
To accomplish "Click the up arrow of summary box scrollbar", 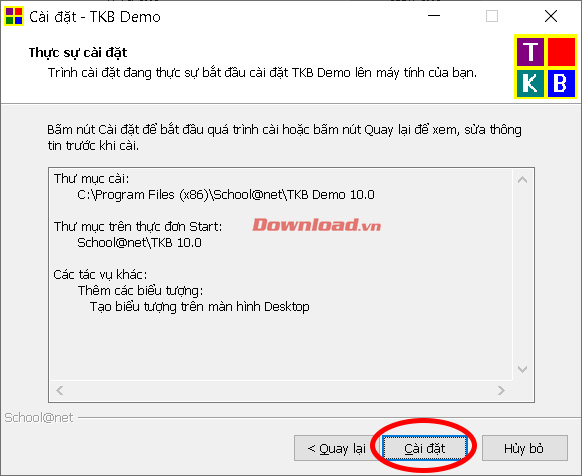I will pyautogui.click(x=523, y=180).
